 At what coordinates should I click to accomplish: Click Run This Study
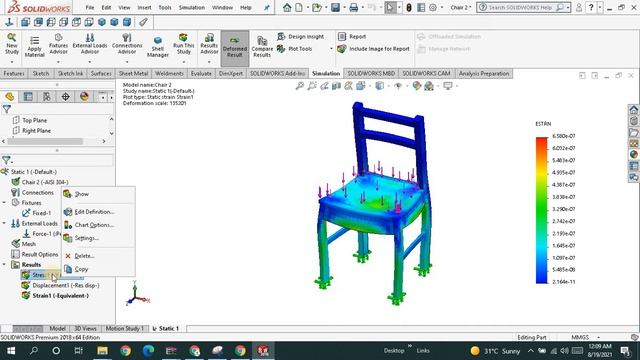pos(184,44)
